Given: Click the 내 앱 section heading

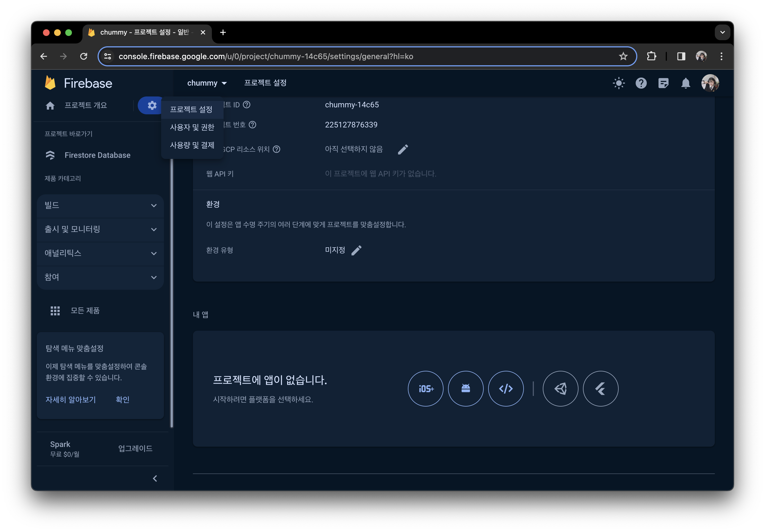Looking at the screenshot, I should [200, 315].
